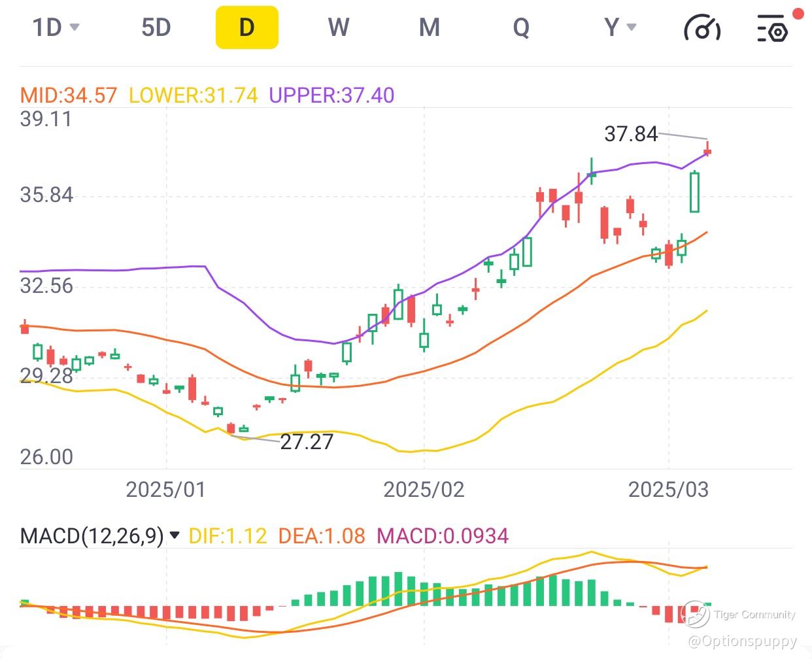The image size is (812, 659).
Task: Click the DIF:1.12 MACD value label
Action: pyautogui.click(x=228, y=536)
